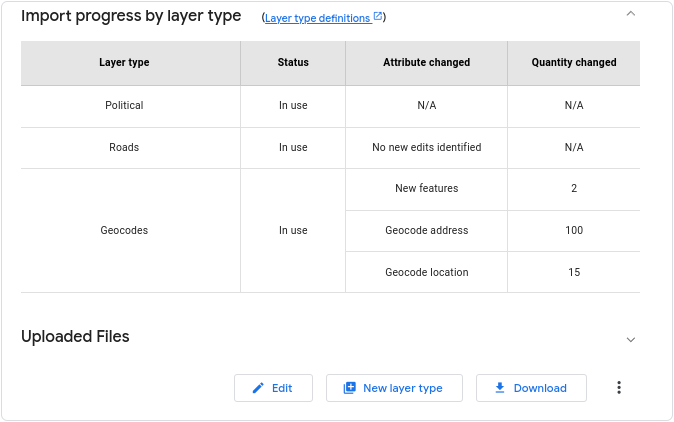
Task: Collapse the Import progress by layer type section
Action: click(x=630, y=14)
